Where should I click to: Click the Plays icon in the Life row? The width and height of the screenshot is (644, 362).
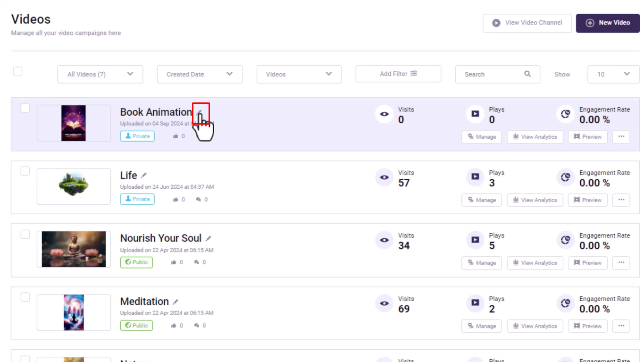point(476,177)
